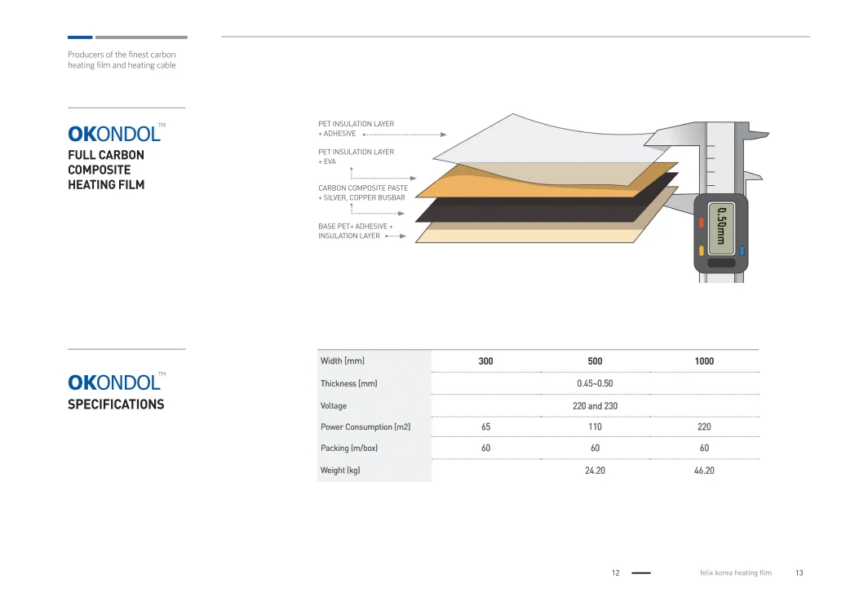Select the 'Power Consumption [m2]' row header
The width and height of the screenshot is (868, 601).
click(365, 426)
